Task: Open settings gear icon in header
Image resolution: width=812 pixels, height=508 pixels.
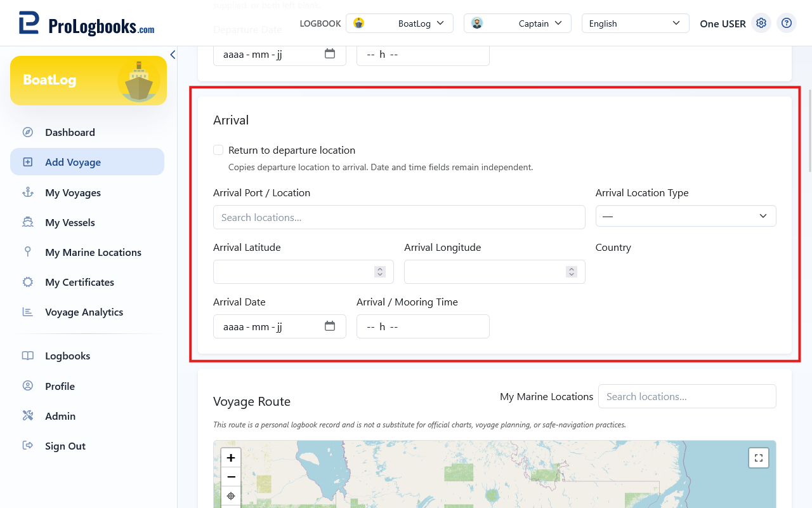Action: click(761, 23)
